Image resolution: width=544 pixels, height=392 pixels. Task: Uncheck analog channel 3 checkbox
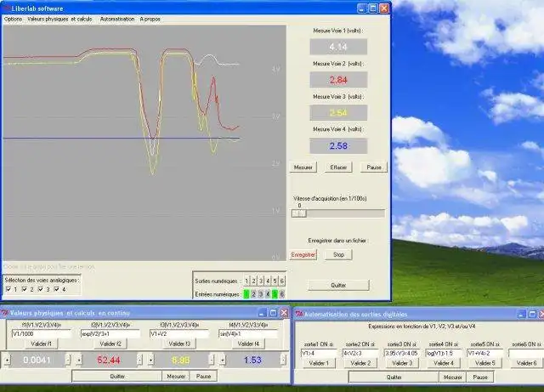coord(42,289)
